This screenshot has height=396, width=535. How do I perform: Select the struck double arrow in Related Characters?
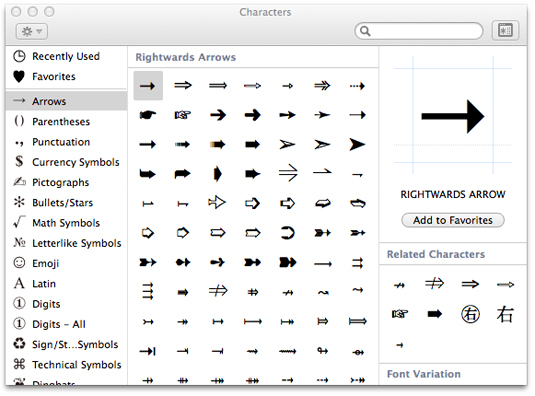pos(434,283)
